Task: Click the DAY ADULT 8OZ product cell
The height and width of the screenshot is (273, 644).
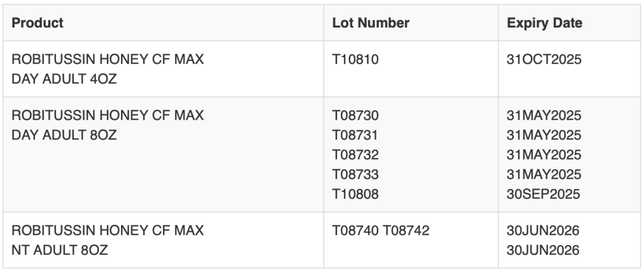Action: 163,154
